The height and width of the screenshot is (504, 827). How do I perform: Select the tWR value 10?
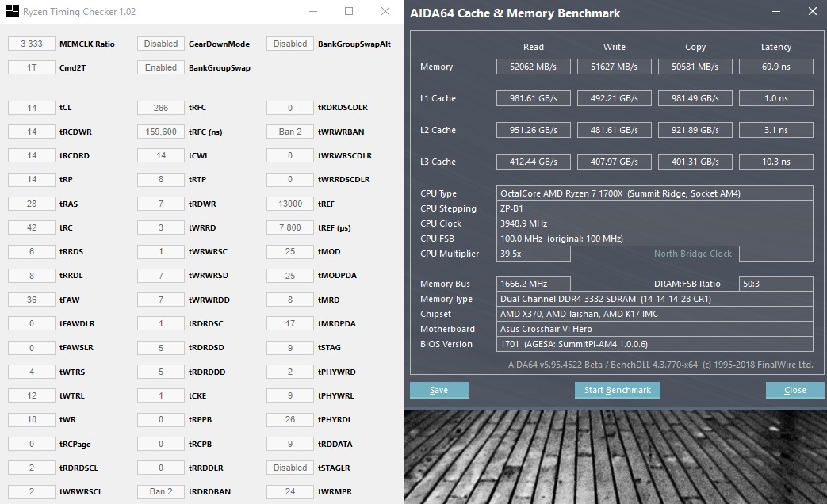click(x=32, y=420)
